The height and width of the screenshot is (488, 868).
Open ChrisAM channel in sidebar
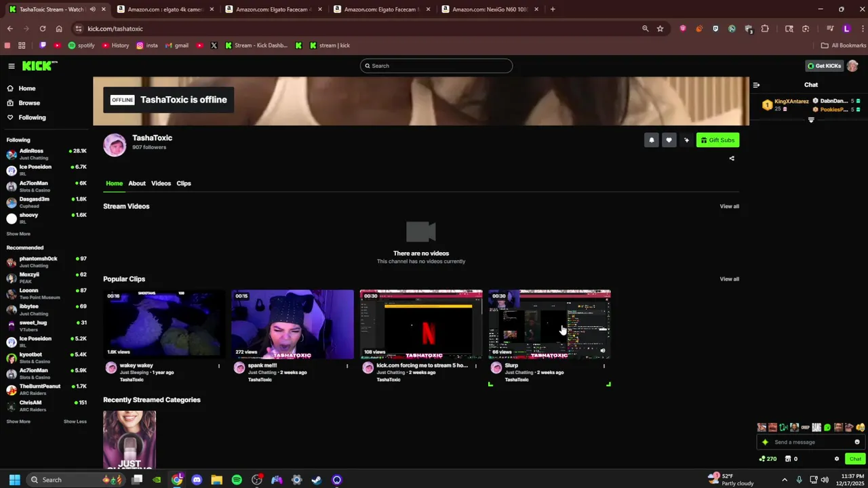tap(46, 405)
